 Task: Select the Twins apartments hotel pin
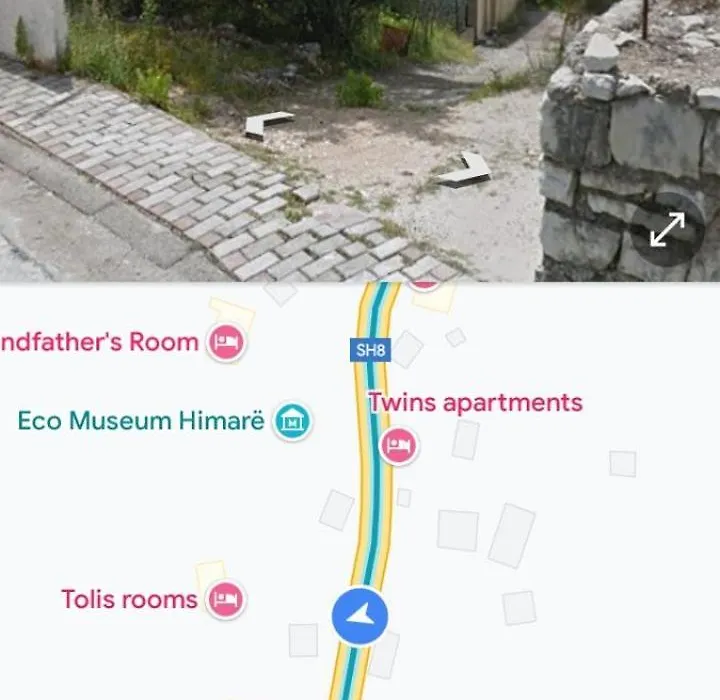pos(399,446)
